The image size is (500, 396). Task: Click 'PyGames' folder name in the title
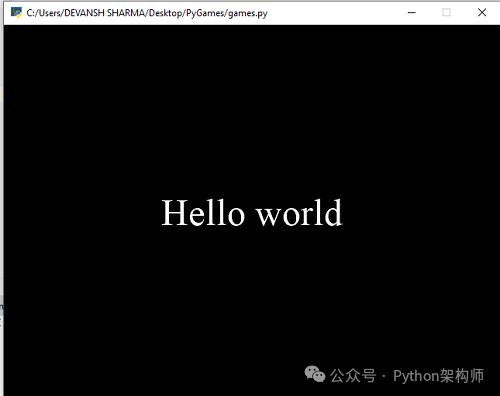click(205, 13)
